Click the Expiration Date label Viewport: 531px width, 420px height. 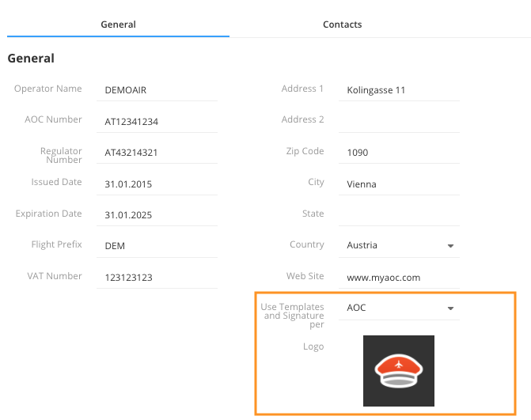48,214
